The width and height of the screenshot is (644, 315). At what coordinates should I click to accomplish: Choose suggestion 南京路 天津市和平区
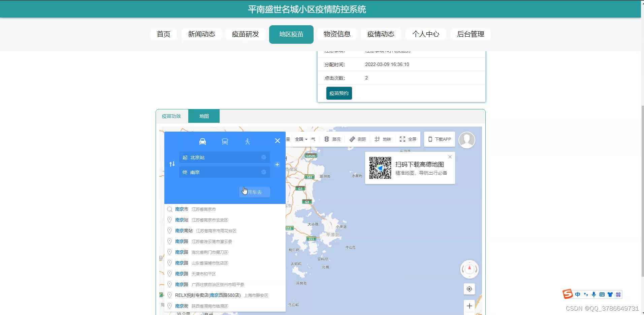225,274
